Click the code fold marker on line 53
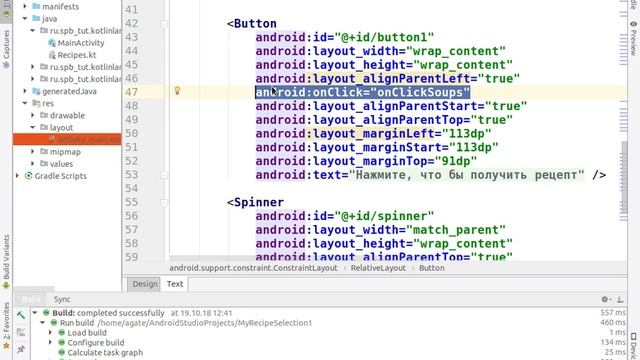This screenshot has width=640, height=360. click(164, 176)
